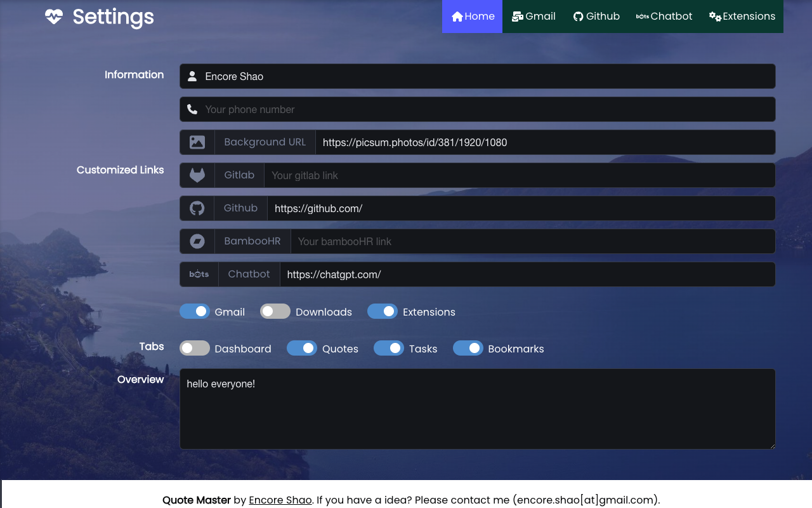Switch to the Github tab
This screenshot has height=508, width=812.
596,16
